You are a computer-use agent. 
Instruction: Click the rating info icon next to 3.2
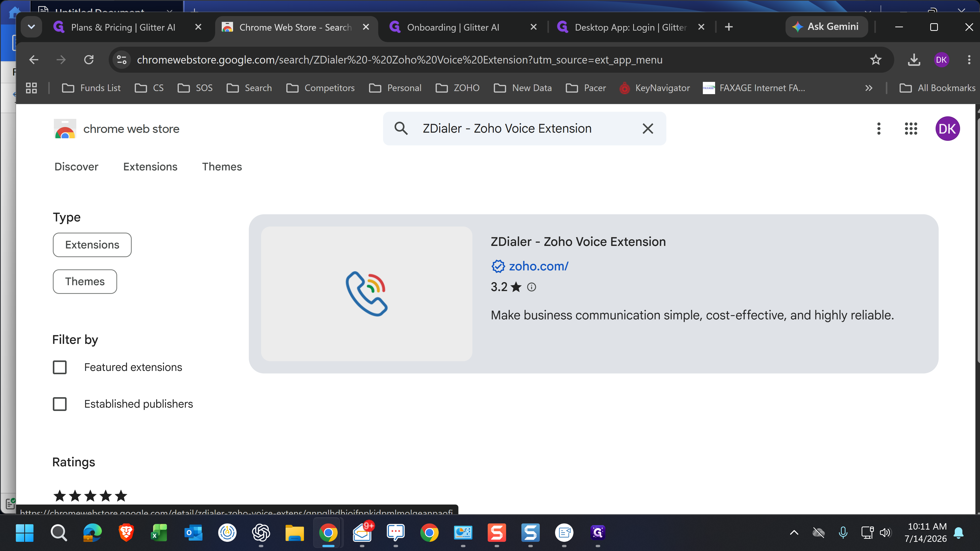[531, 287]
